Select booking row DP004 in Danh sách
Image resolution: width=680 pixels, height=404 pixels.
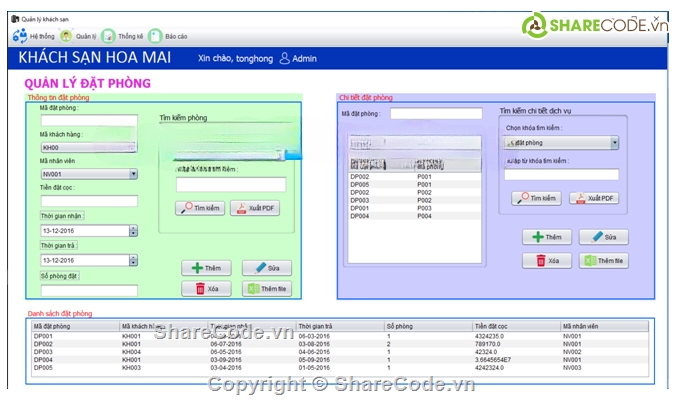(x=340, y=360)
